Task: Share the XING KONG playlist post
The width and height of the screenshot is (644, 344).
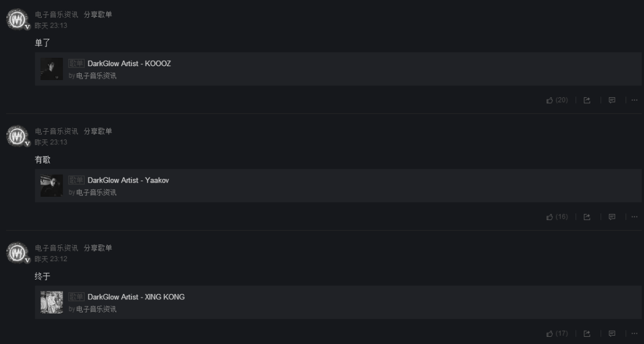Action: point(587,333)
